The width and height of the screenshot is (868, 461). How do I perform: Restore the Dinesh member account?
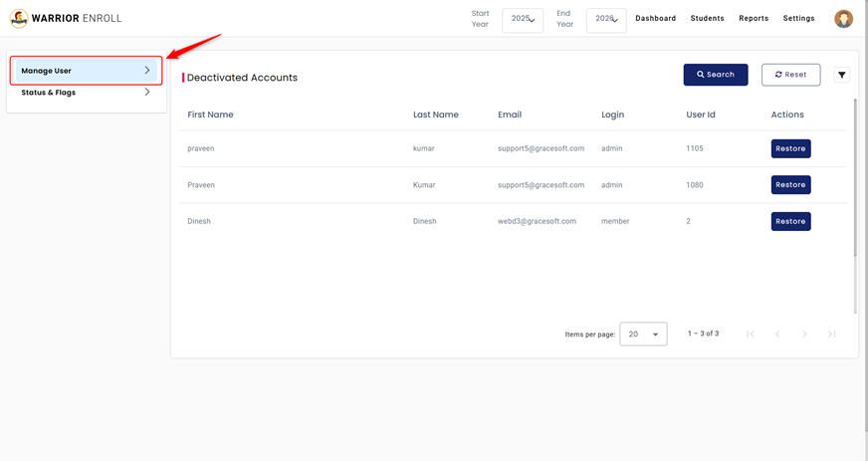[x=790, y=221]
